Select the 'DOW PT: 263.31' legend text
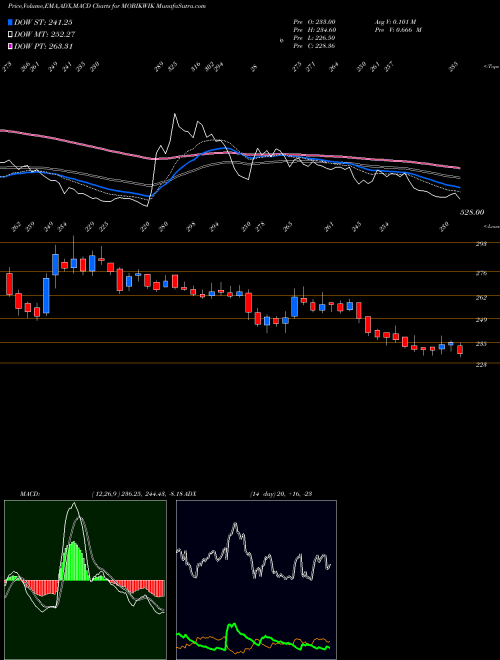 [x=43, y=46]
